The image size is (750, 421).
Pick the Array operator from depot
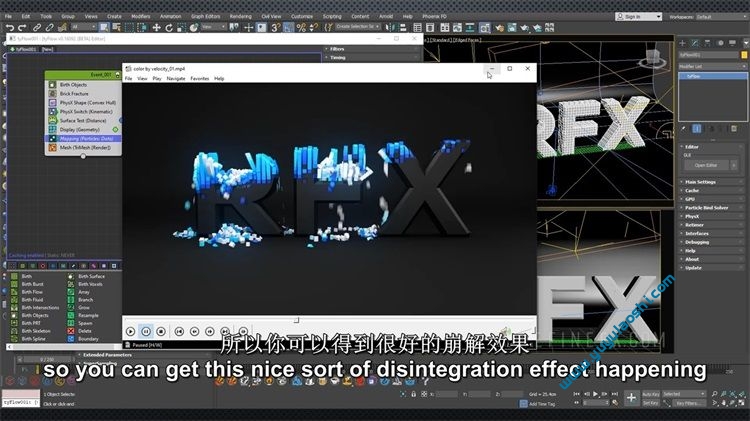[84, 292]
